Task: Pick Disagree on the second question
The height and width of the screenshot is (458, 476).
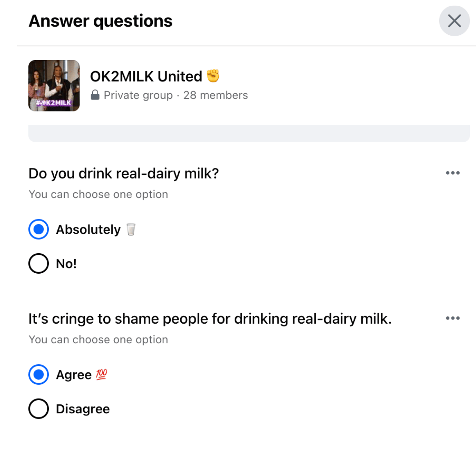Action: 38,408
